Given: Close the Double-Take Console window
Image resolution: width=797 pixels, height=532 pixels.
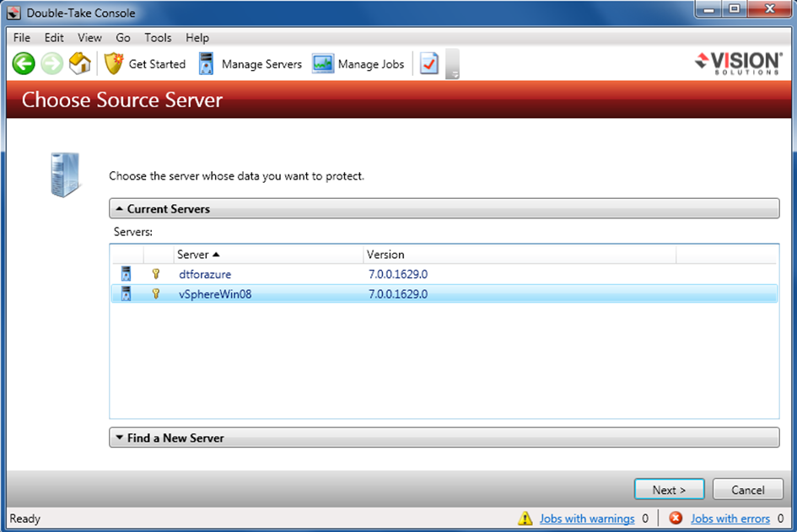Looking at the screenshot, I should pos(769,9).
